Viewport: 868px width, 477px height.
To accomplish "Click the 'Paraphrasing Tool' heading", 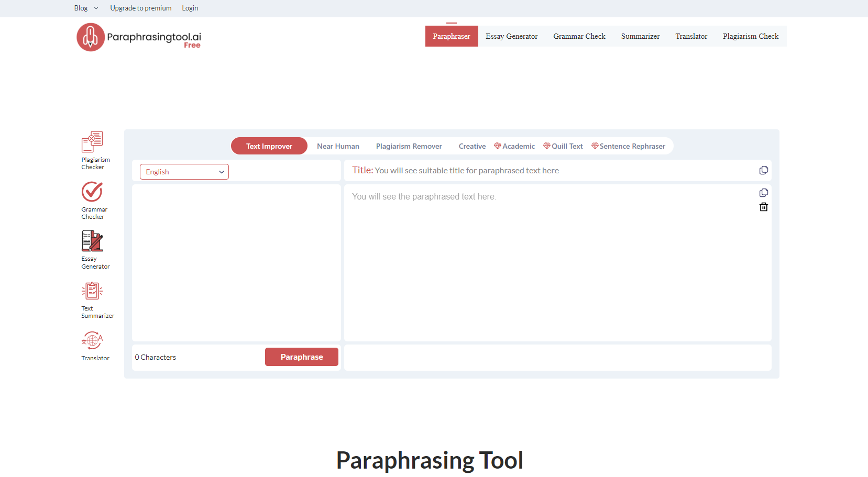I will pyautogui.click(x=430, y=460).
